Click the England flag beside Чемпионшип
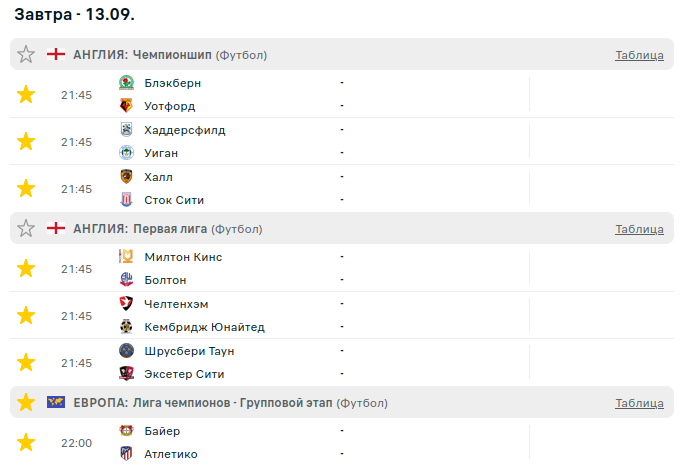This screenshot has width=685, height=465. pyautogui.click(x=56, y=55)
